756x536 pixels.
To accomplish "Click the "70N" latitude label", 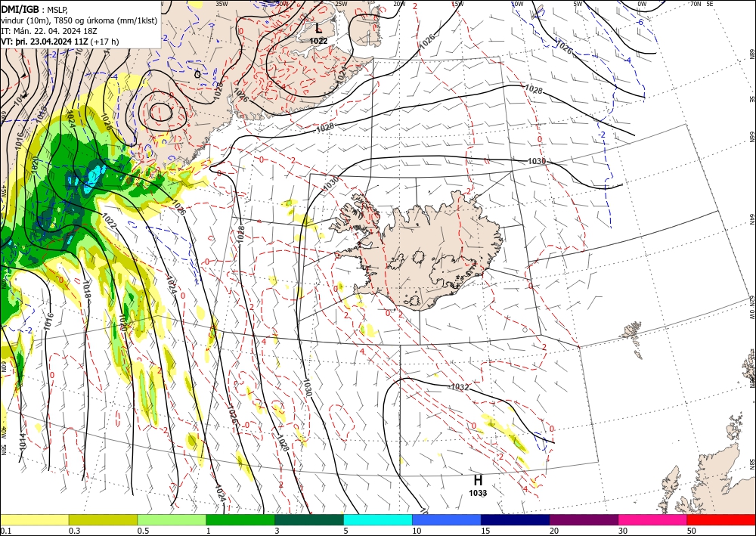I will (696, 4).
